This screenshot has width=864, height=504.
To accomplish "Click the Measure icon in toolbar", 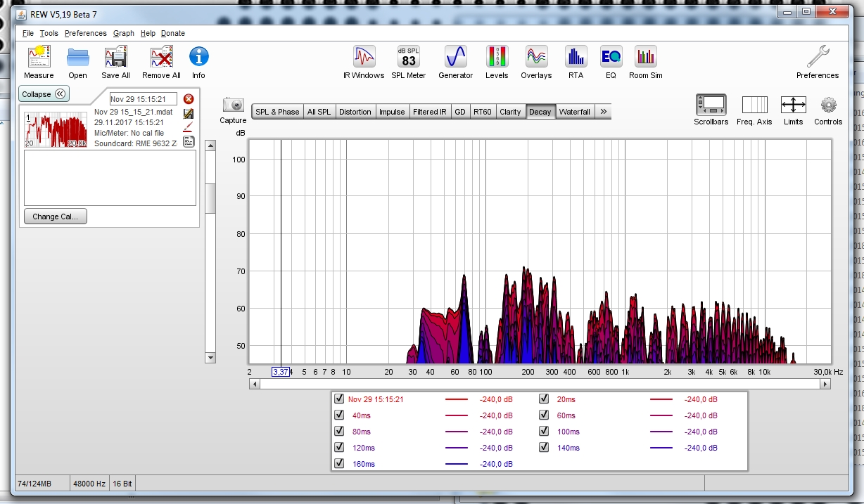I will pyautogui.click(x=39, y=58).
